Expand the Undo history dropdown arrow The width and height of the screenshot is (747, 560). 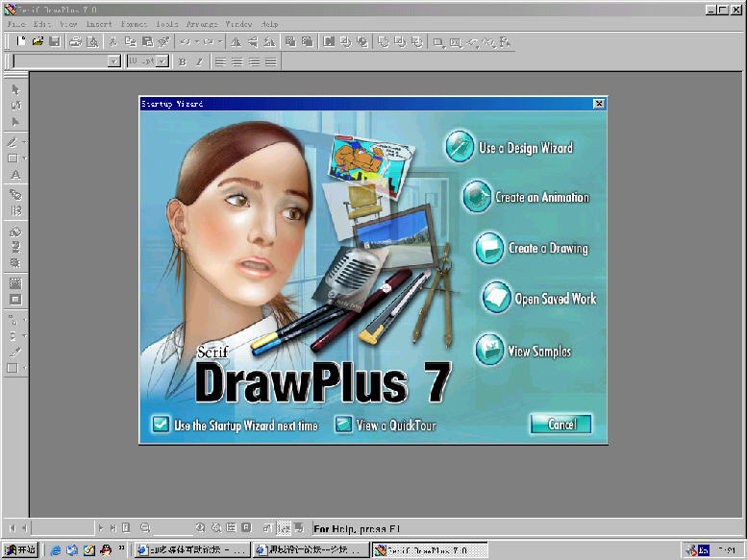196,42
